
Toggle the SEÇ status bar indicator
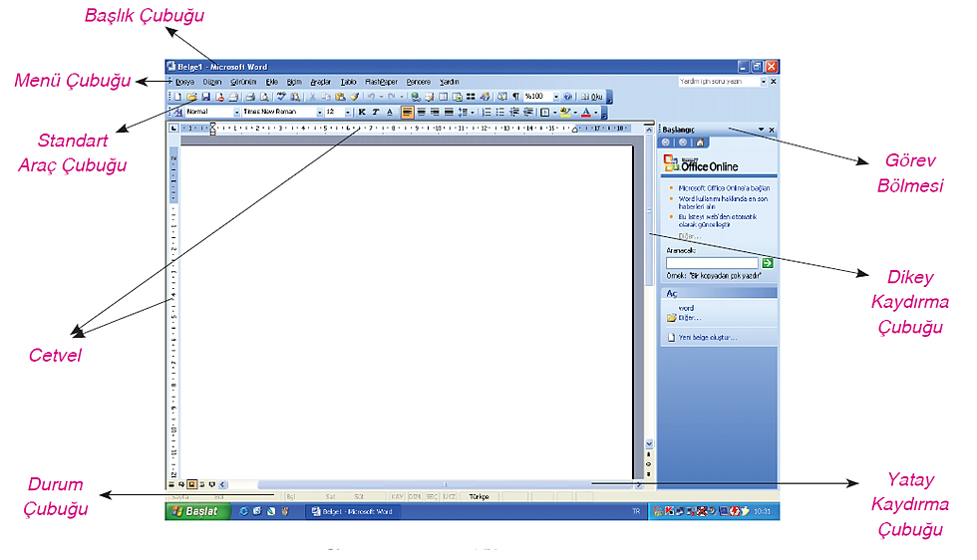tap(432, 496)
